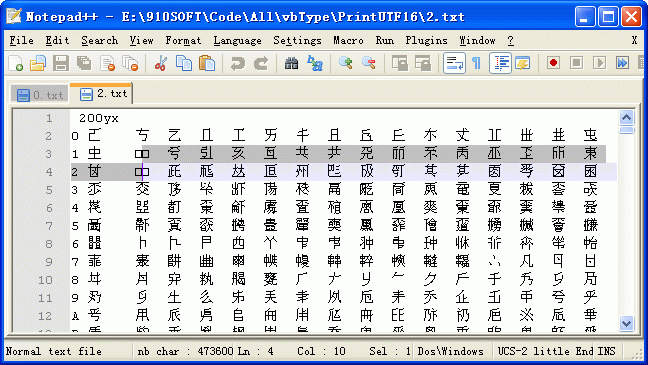The height and width of the screenshot is (365, 648).
Task: Click "Dos\Windows" status bar entry
Action: tap(450, 351)
